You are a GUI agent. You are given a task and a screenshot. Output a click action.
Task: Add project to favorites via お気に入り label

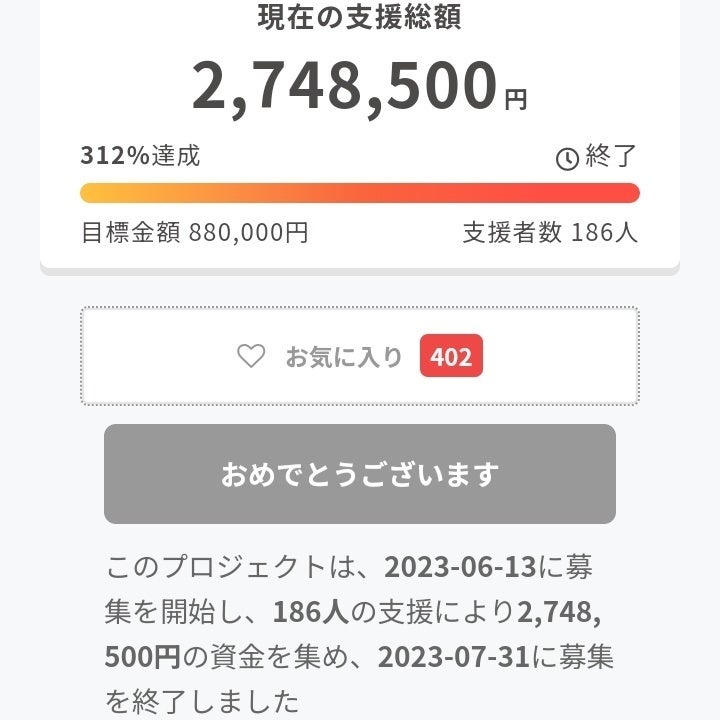click(x=344, y=357)
